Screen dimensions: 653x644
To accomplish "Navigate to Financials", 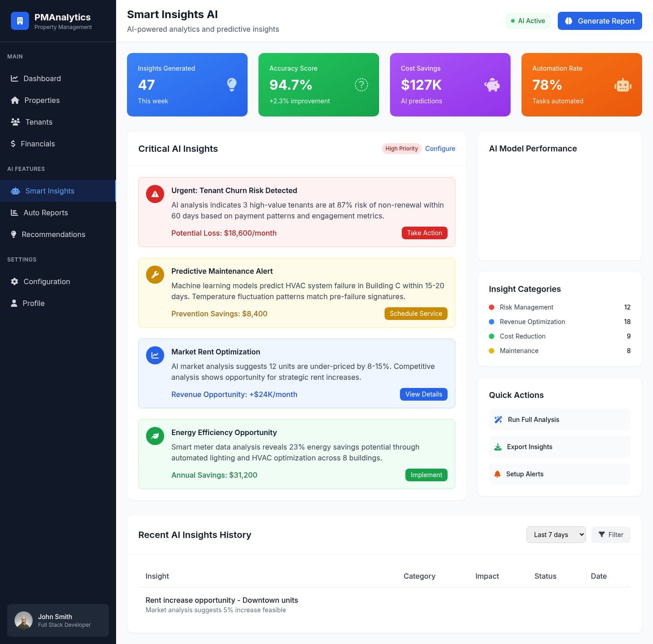I will point(58,144).
